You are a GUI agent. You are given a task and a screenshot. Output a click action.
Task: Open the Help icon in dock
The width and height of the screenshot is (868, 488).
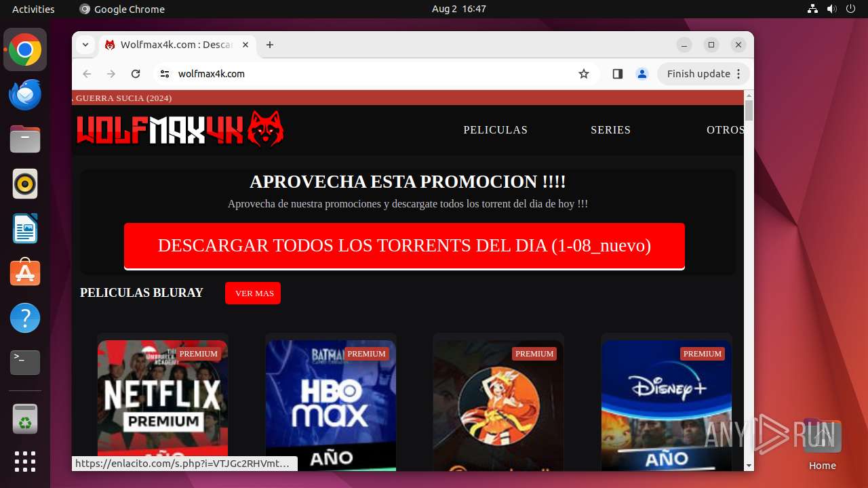pos(25,318)
